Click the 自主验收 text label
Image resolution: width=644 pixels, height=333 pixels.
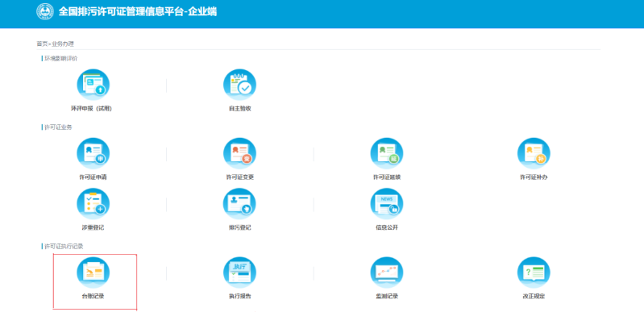239,107
